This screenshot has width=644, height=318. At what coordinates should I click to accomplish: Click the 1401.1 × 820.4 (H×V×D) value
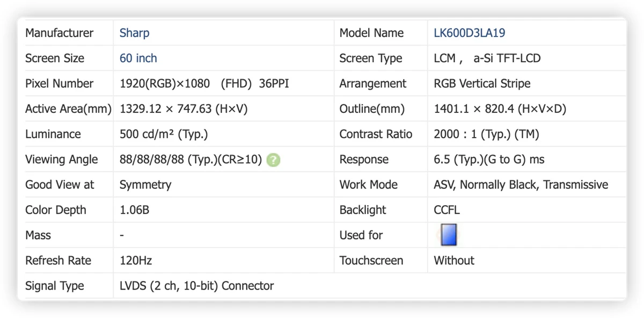(x=500, y=109)
